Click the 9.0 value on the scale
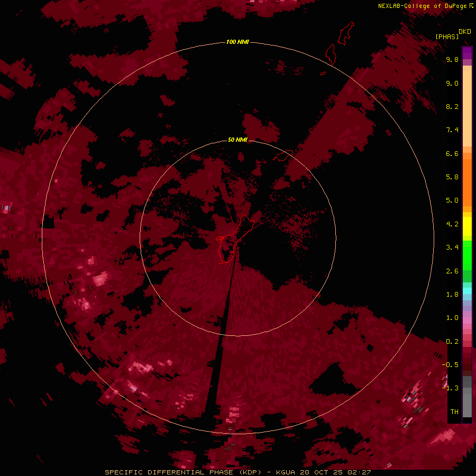Viewport: 476px width, 476px height. [x=452, y=83]
